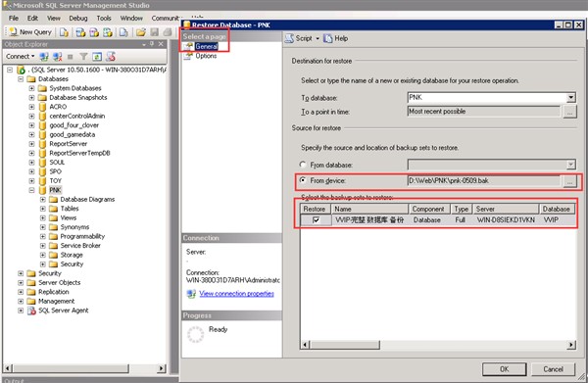Open the Edit menu
Screen dimensions: 588x383
pyautogui.click(x=32, y=18)
